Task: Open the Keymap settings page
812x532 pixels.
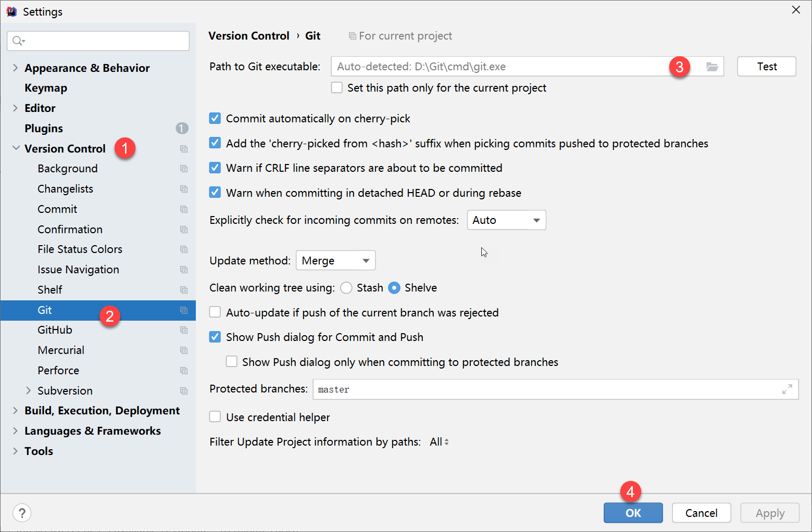Action: point(46,88)
